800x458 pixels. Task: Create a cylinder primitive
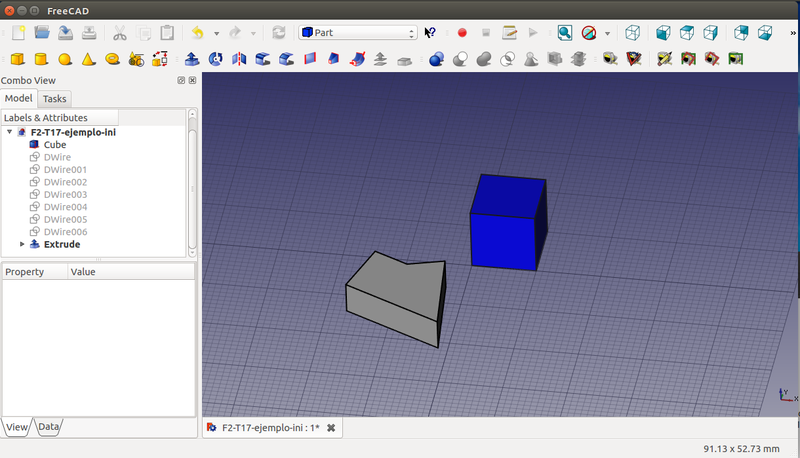41,59
